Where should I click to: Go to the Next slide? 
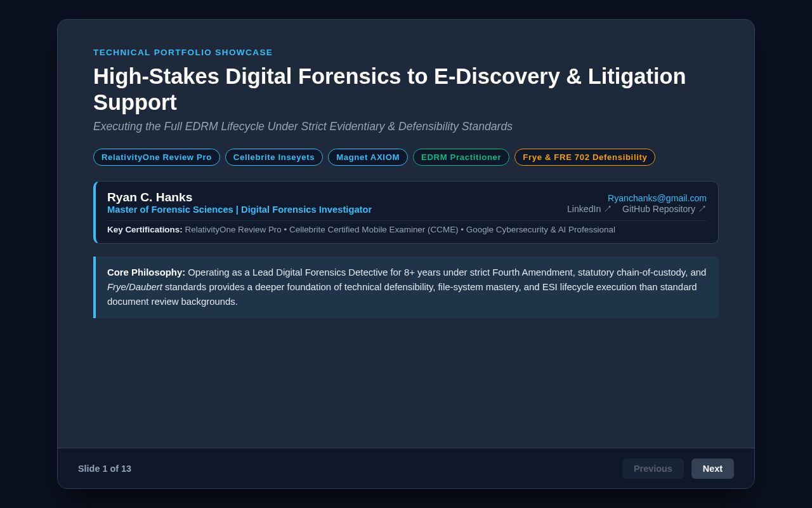point(712,469)
